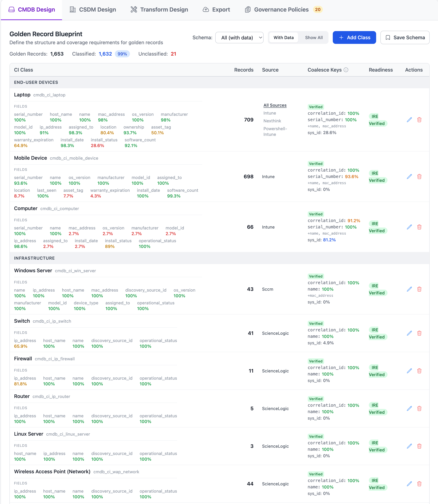Click the cmdb_ci_win_server class name
Screen dimensions: 438x504
[x=75, y=271]
